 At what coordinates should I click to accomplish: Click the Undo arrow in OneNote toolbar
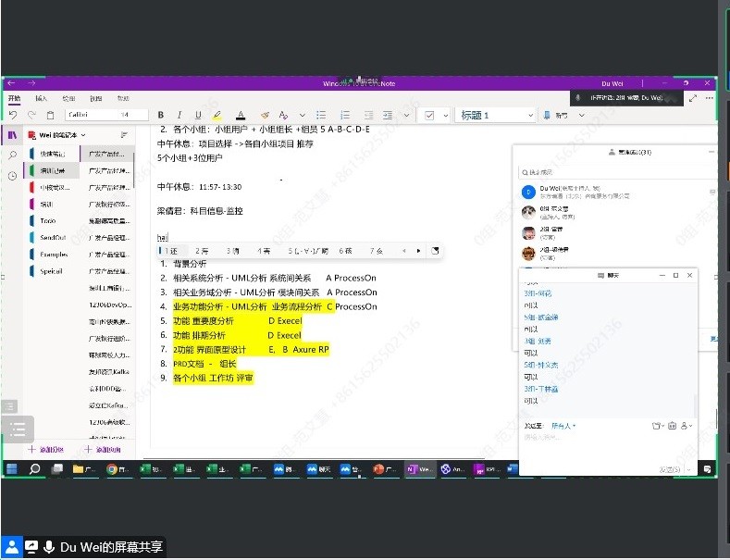(13, 115)
